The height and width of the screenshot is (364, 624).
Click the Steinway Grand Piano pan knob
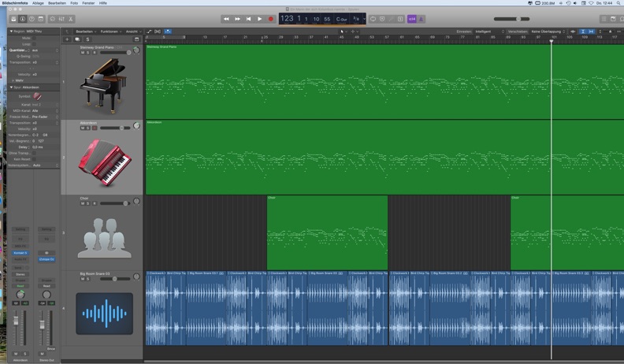tap(136, 50)
